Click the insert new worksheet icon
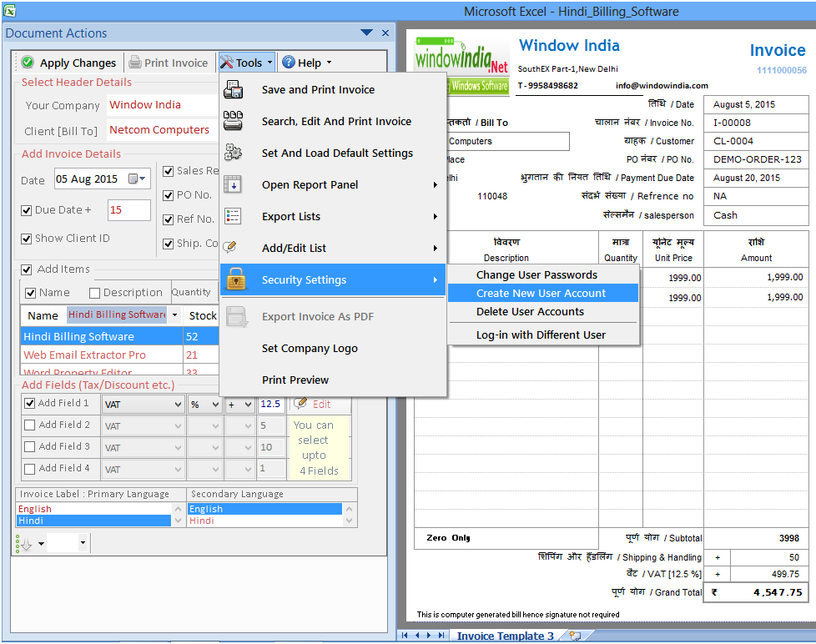 pos(575,635)
